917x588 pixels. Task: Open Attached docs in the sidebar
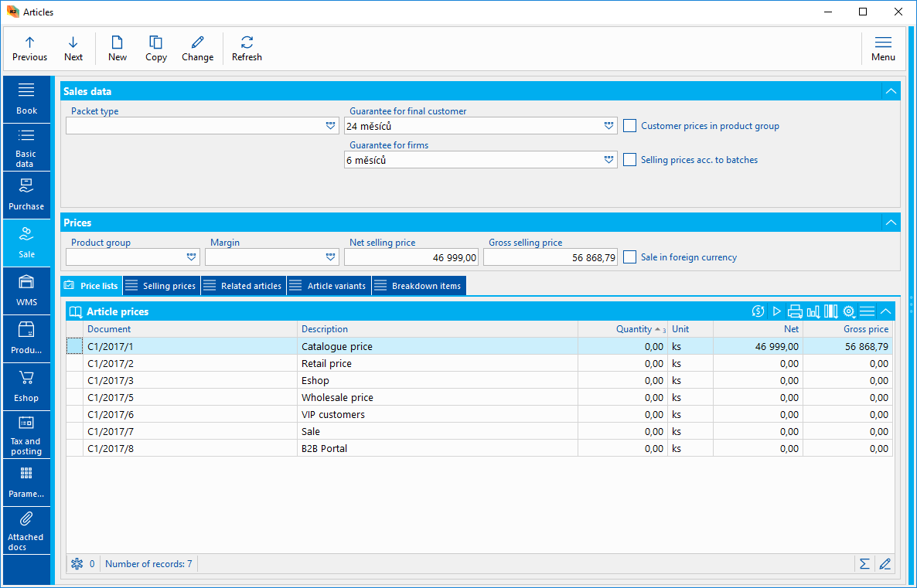point(26,531)
